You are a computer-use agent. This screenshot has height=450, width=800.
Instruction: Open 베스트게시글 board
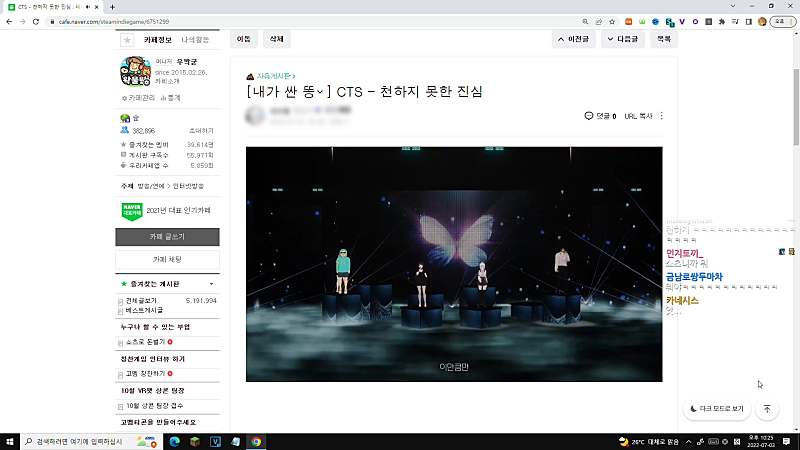point(144,310)
